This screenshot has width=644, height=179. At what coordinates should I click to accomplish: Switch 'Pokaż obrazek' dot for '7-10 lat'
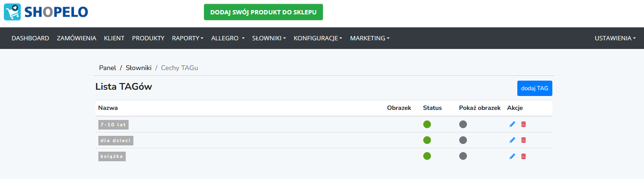463,124
